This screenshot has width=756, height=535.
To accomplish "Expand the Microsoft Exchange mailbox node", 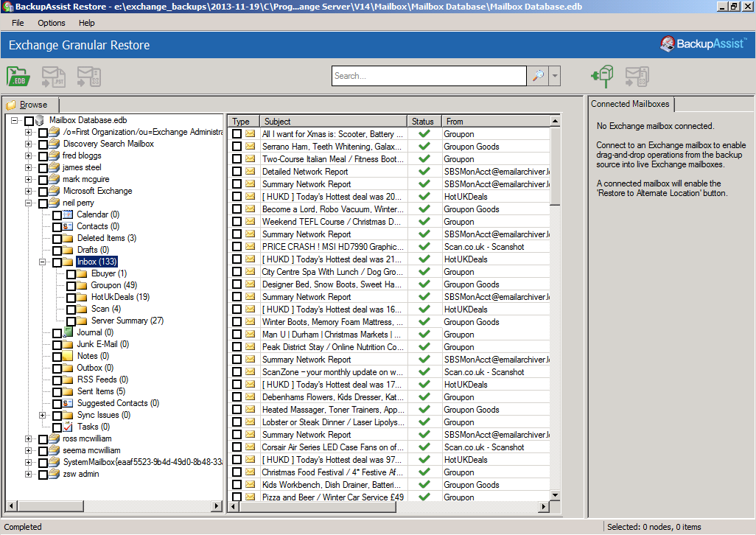I will [x=29, y=191].
